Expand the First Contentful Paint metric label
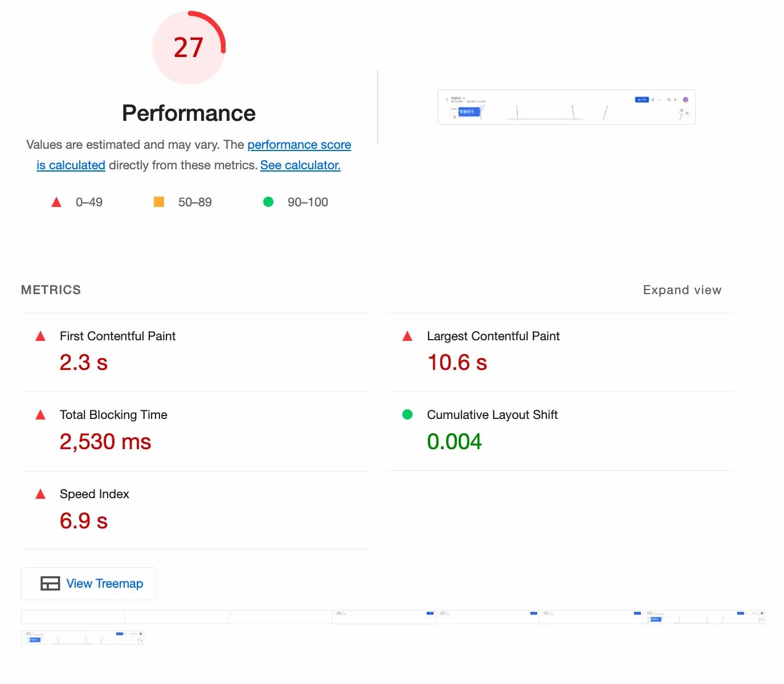 117,336
